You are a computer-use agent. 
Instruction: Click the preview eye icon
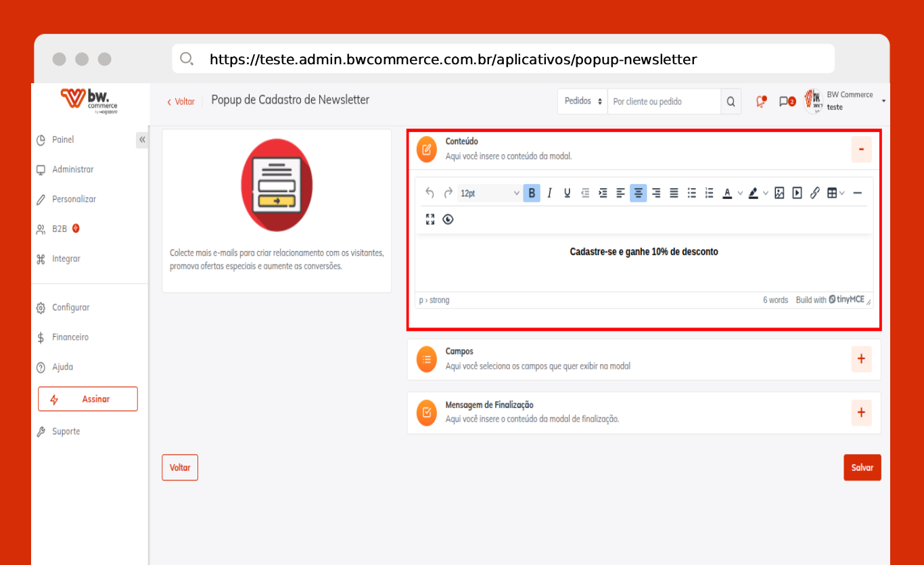coord(448,219)
